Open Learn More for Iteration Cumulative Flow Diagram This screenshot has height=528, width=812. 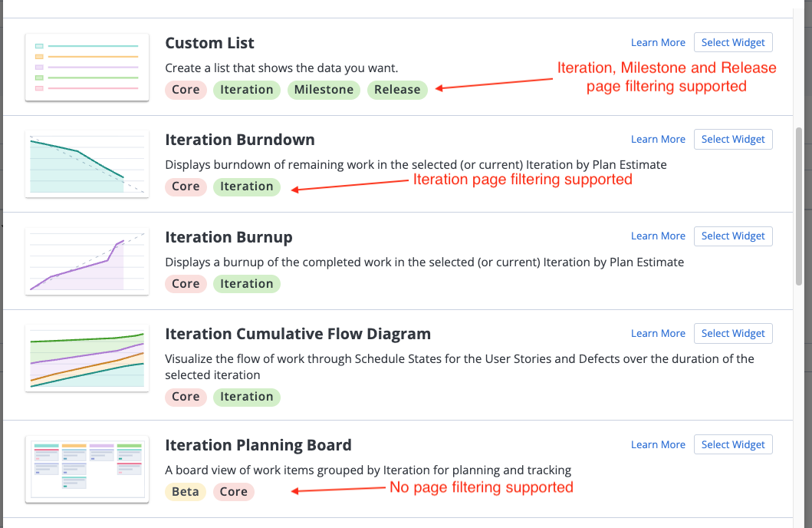tap(658, 334)
